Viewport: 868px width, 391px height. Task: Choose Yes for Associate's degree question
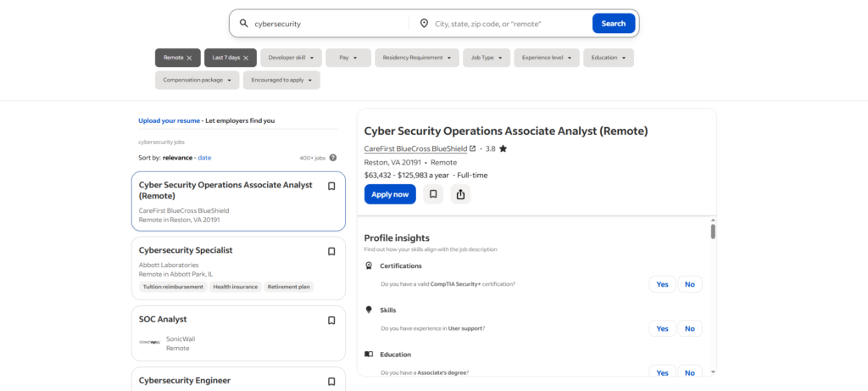pyautogui.click(x=662, y=372)
